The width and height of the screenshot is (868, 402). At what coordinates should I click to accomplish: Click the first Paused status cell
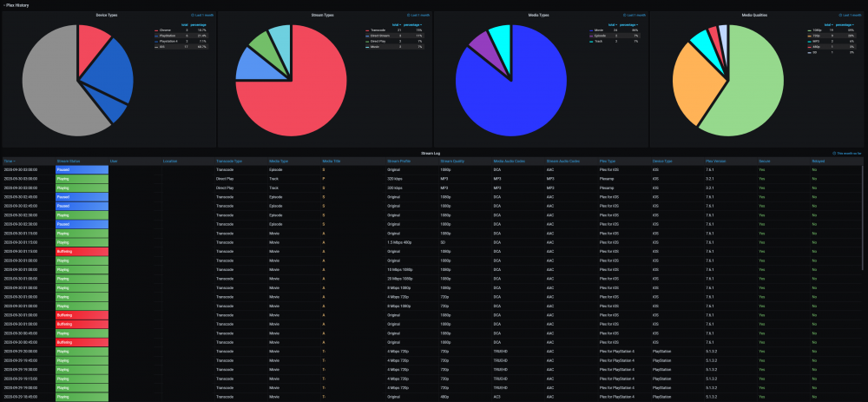click(82, 169)
